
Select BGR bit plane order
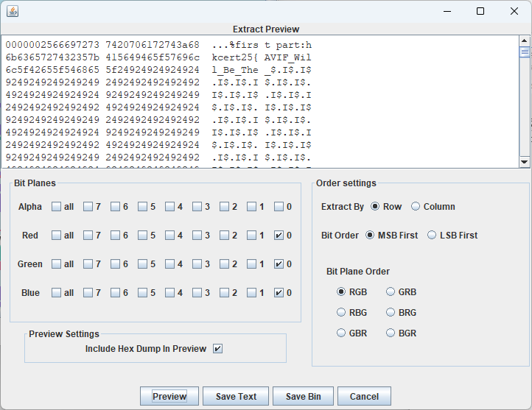[391, 333]
